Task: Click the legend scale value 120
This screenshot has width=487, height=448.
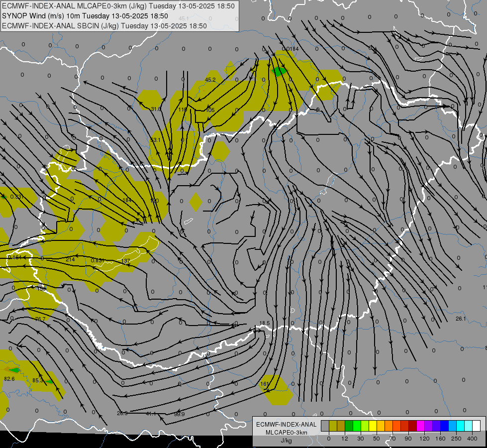Action: (x=424, y=439)
